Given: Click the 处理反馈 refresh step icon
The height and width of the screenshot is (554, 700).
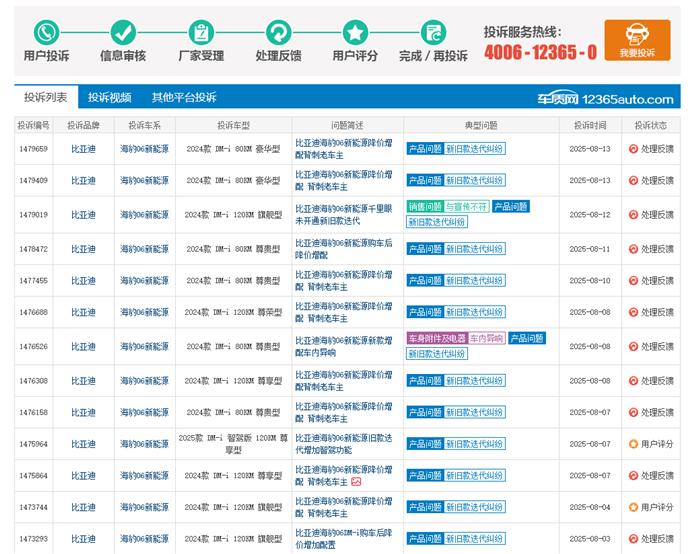Looking at the screenshot, I should point(279,32).
